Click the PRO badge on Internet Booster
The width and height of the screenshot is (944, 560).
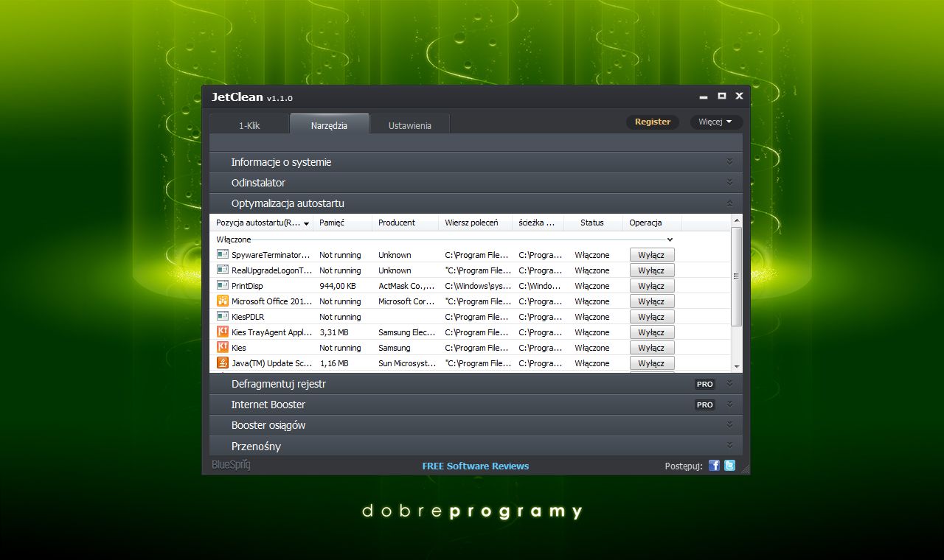click(705, 405)
